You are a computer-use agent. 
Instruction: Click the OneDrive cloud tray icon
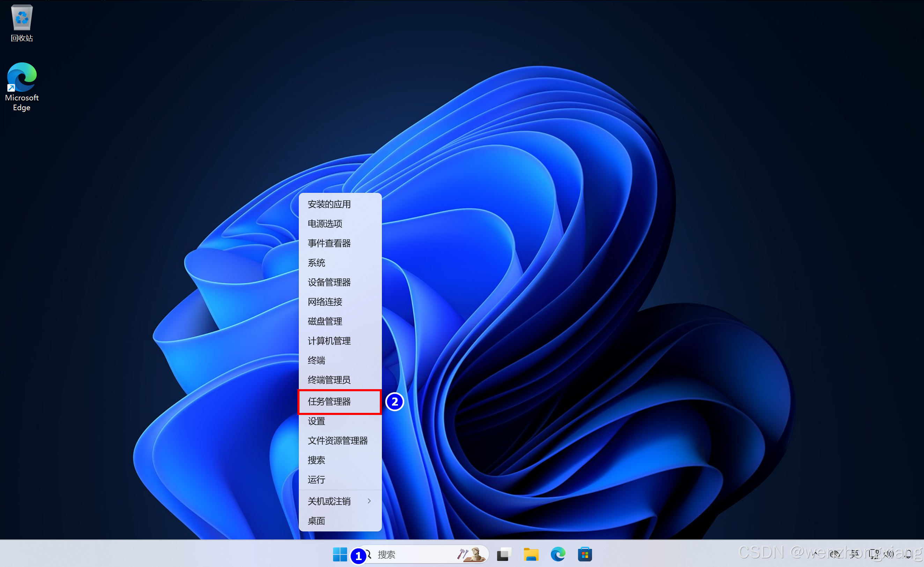(x=835, y=554)
